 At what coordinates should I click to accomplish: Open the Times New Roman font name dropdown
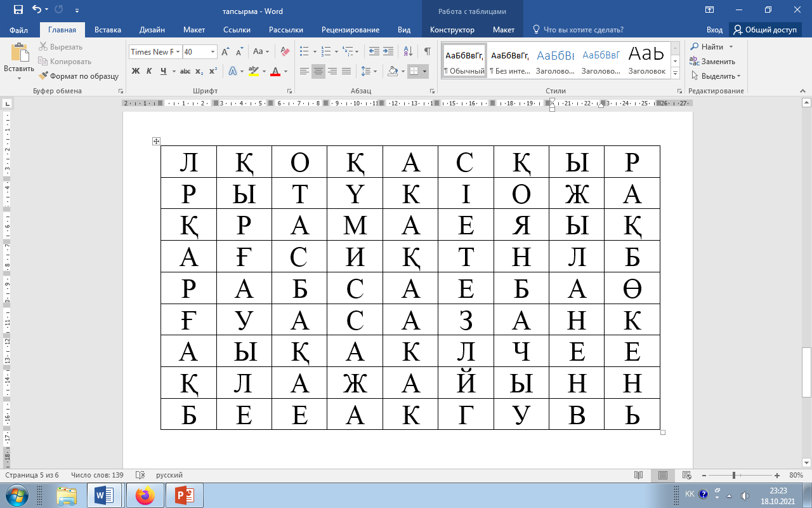pyautogui.click(x=179, y=52)
